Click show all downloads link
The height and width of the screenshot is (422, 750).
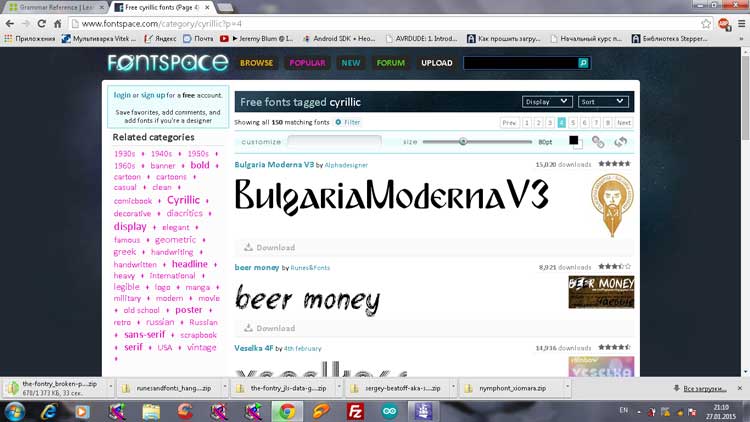coord(705,388)
